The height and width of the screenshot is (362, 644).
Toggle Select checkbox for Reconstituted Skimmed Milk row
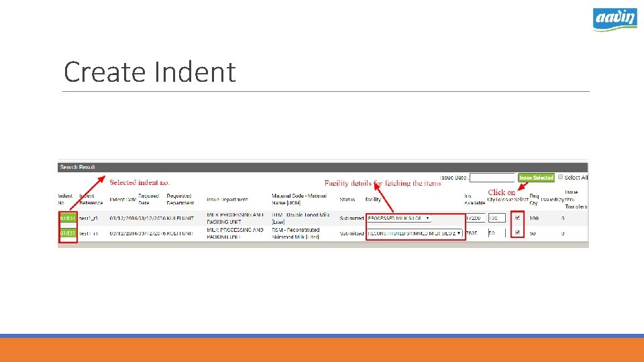coord(517,233)
